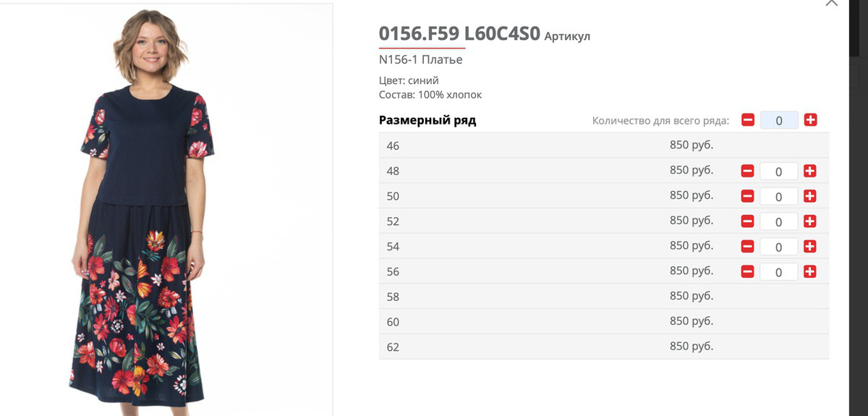Add one item of size 50
The height and width of the screenshot is (416, 868).
pos(810,196)
